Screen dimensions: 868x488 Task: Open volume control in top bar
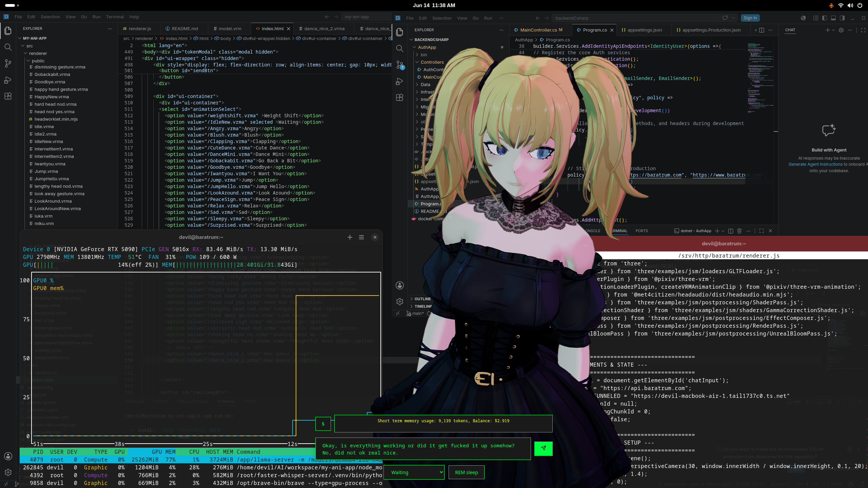[850, 5]
